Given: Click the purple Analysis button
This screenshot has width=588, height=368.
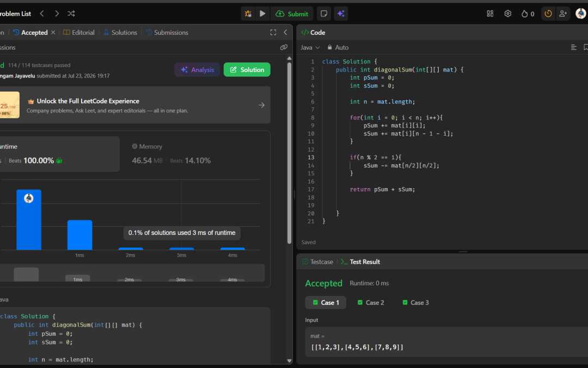Looking at the screenshot, I should (x=197, y=69).
